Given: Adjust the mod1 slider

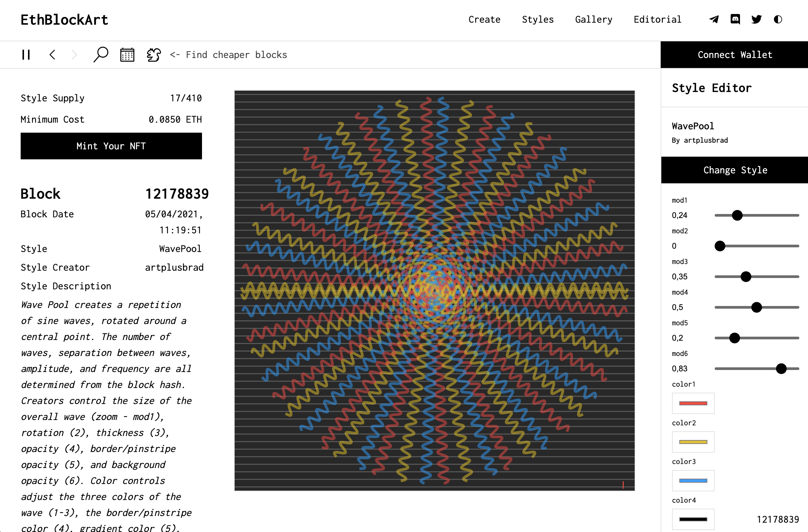Looking at the screenshot, I should click(737, 215).
